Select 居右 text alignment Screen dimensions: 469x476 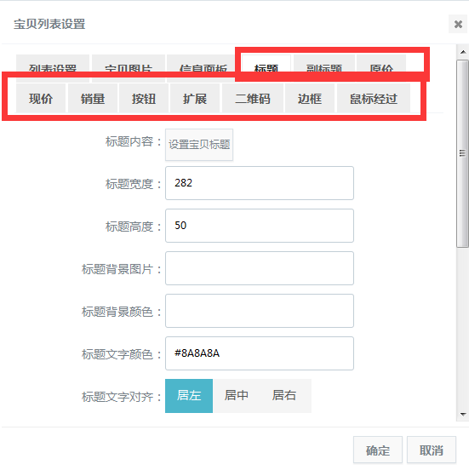tap(284, 396)
